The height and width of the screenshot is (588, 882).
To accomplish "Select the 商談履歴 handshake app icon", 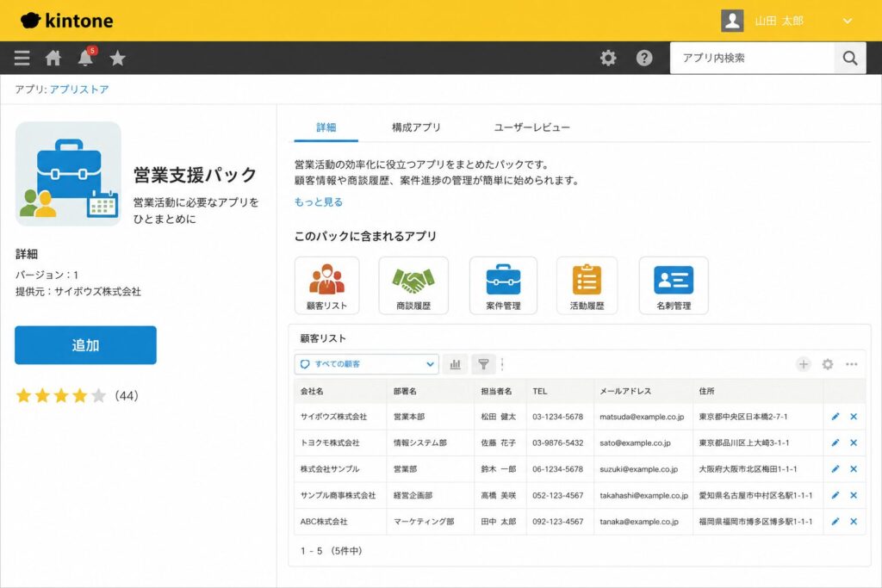I will tap(413, 286).
